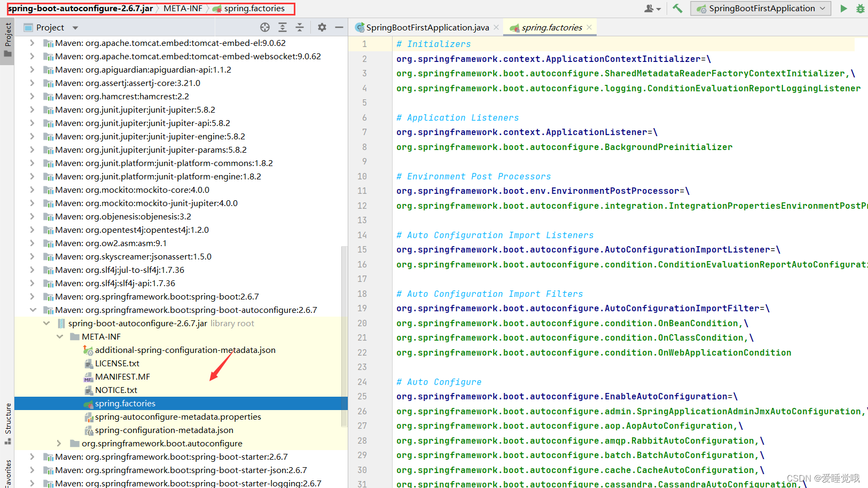
Task: Collapse spring-boot-autoconfigure-2.6.7.jar library root
Action: [46, 323]
